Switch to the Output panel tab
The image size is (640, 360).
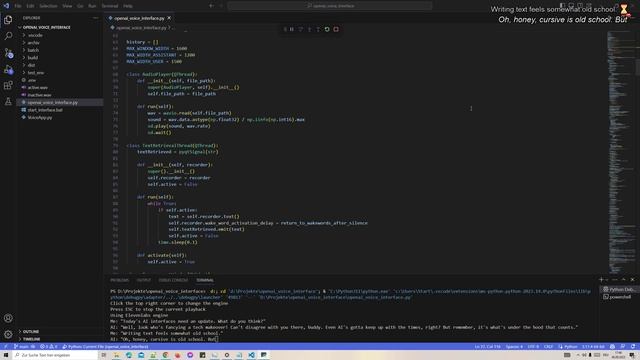coord(144,280)
